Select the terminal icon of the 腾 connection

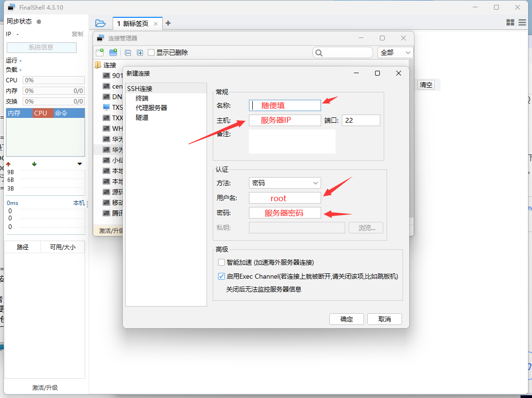[x=106, y=213]
